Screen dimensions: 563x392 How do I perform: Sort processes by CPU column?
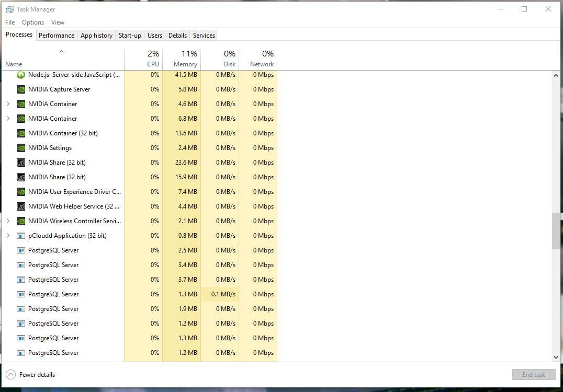[x=143, y=59]
